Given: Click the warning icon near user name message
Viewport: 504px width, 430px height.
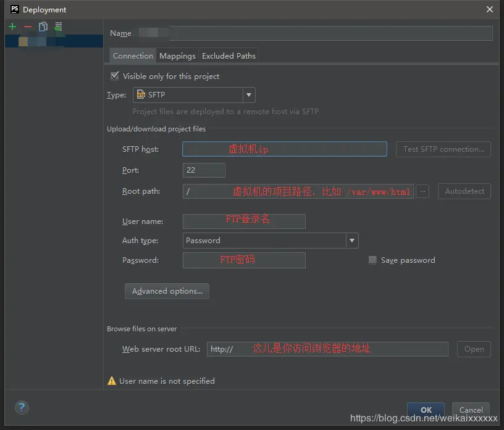Looking at the screenshot, I should pos(112,381).
